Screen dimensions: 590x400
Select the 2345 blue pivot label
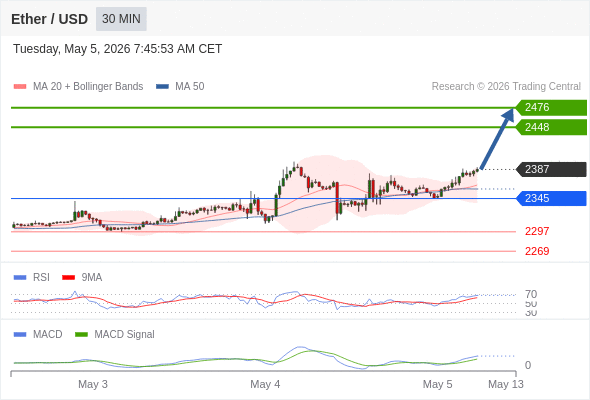click(x=551, y=198)
